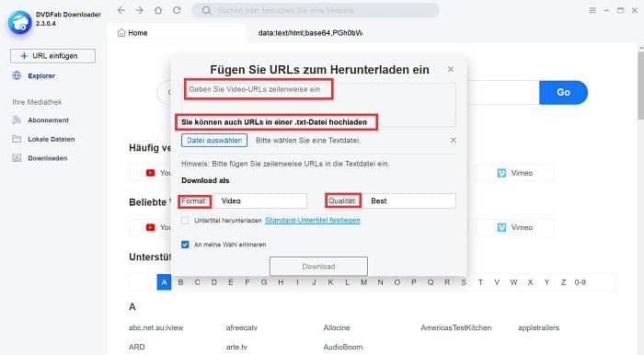Open afreecatv site entry

click(241, 328)
